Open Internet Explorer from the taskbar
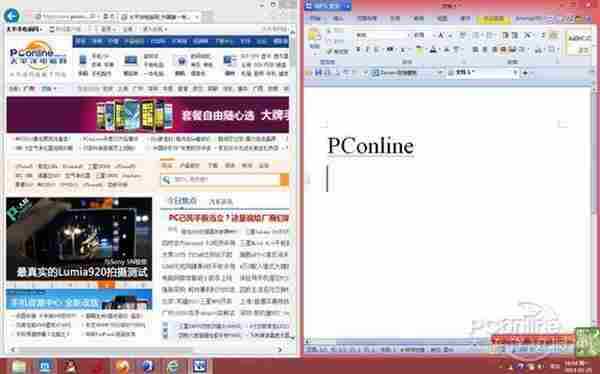The width and height of the screenshot is (600, 374). pos(174,366)
